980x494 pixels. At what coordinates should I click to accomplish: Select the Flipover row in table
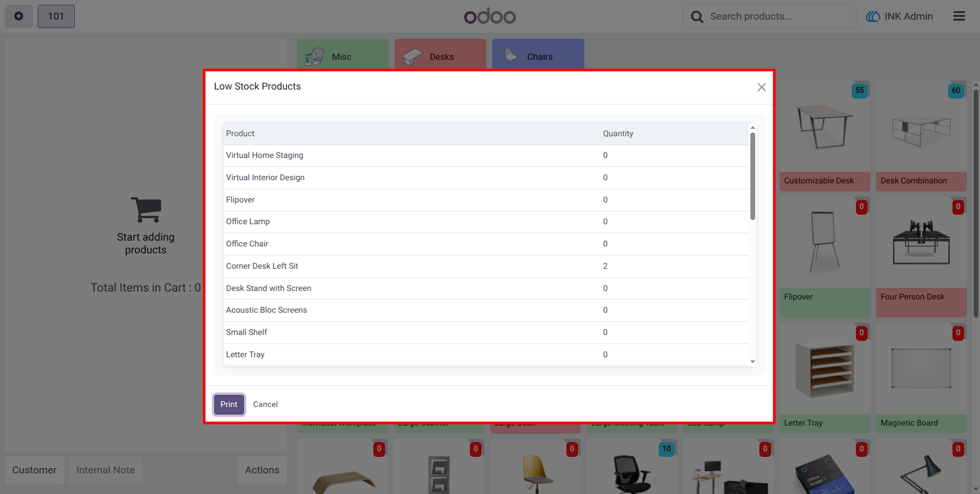(486, 200)
